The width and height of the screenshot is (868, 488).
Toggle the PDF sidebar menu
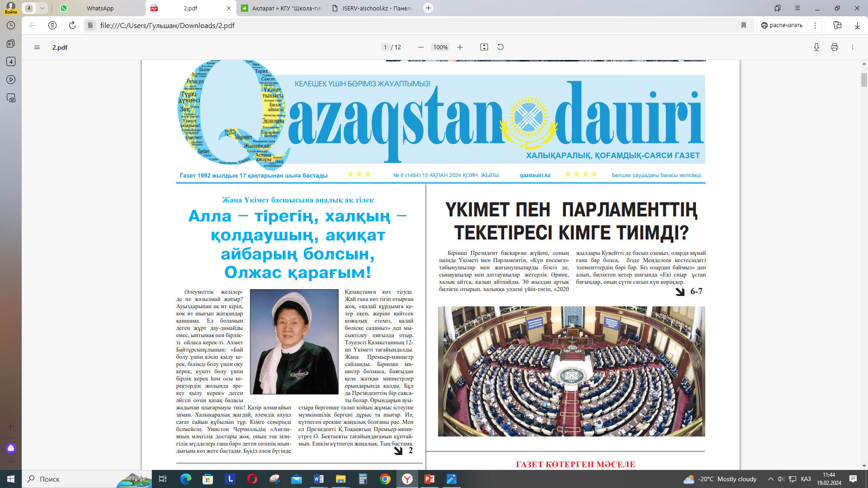point(37,47)
